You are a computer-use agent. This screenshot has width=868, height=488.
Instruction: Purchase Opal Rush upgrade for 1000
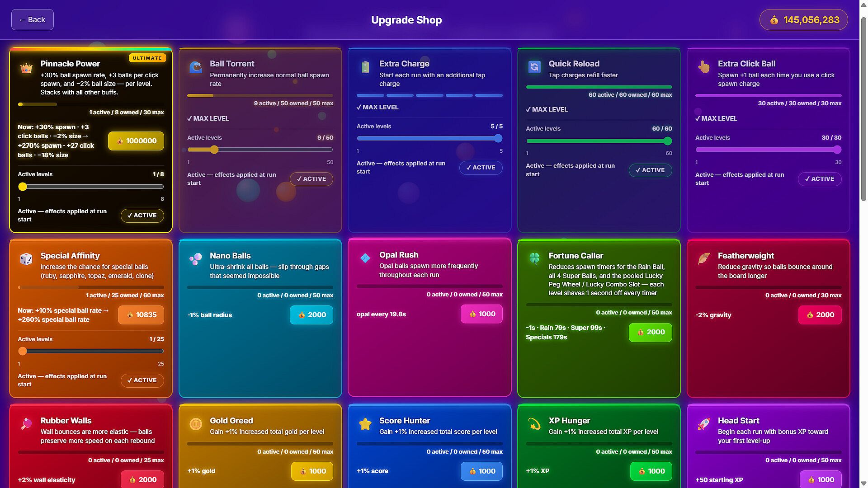point(481,314)
